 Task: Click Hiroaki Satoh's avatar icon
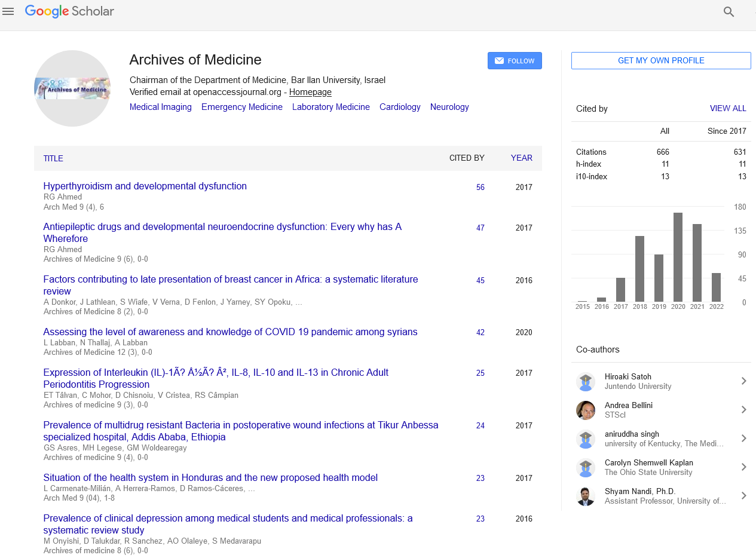pyautogui.click(x=586, y=382)
